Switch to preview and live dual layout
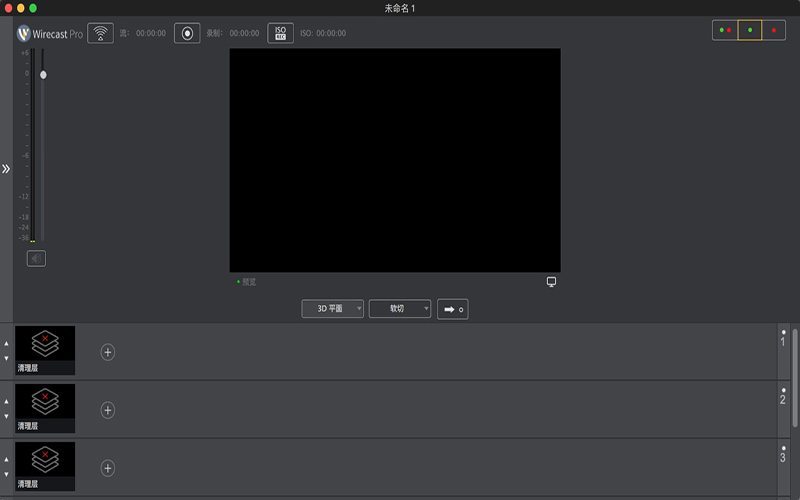The width and height of the screenshot is (800, 500). click(725, 30)
